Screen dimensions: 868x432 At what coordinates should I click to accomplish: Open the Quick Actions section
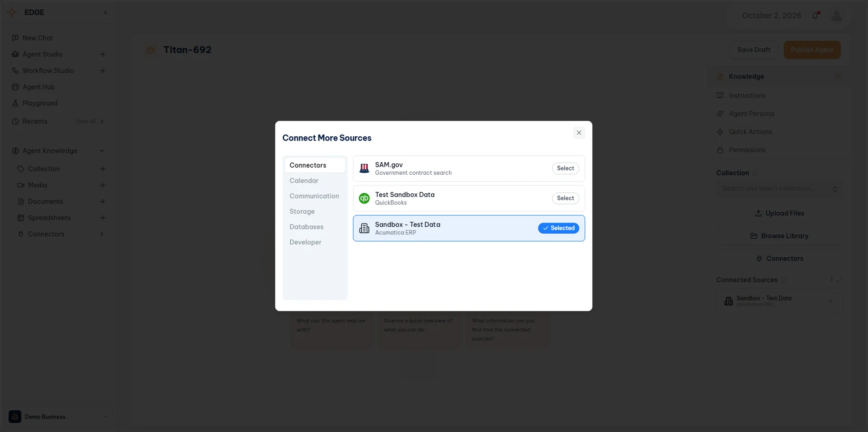coord(779,132)
